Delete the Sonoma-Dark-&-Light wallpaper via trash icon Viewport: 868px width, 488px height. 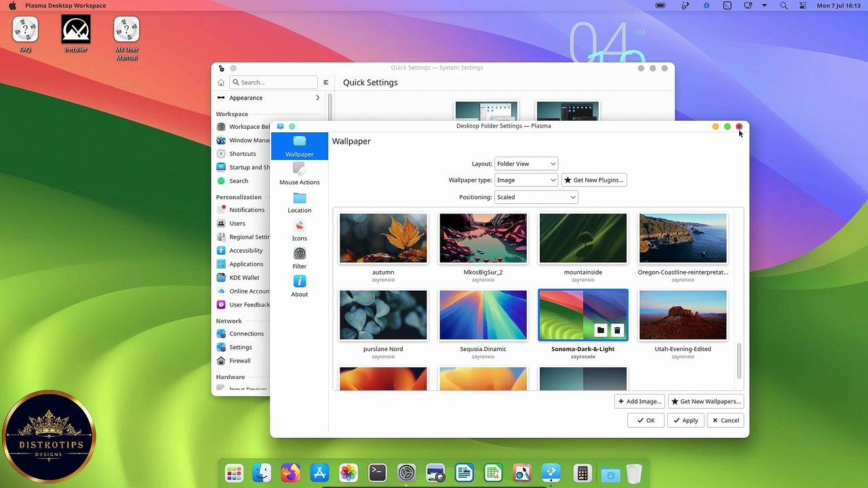click(x=617, y=330)
